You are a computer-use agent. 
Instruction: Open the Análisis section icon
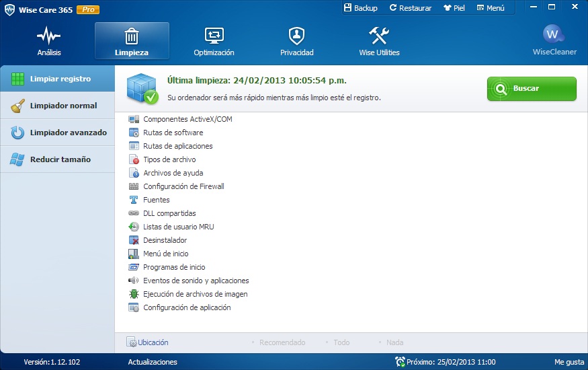49,36
